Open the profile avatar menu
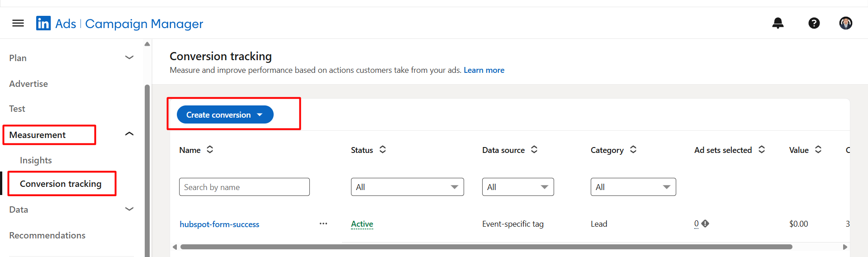 pyautogui.click(x=845, y=23)
